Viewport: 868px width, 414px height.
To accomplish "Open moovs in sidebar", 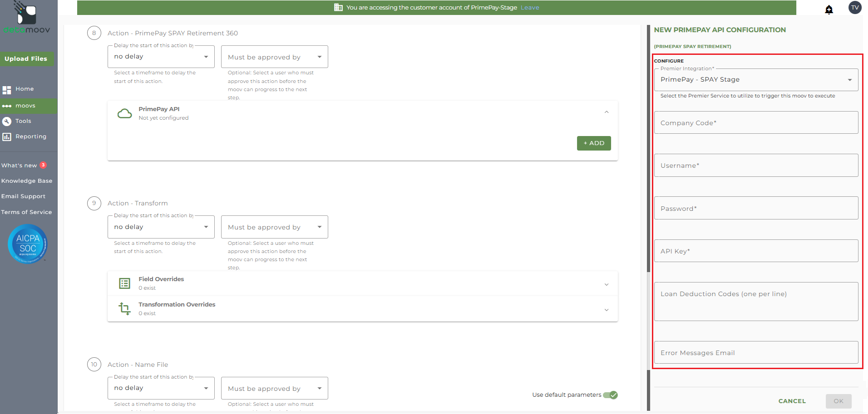I will coord(25,106).
